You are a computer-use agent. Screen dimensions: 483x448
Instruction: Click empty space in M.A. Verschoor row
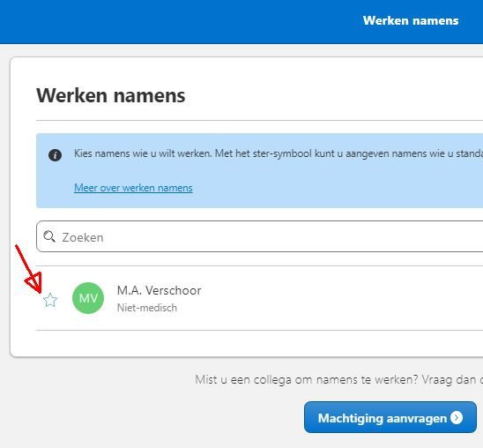click(x=338, y=298)
